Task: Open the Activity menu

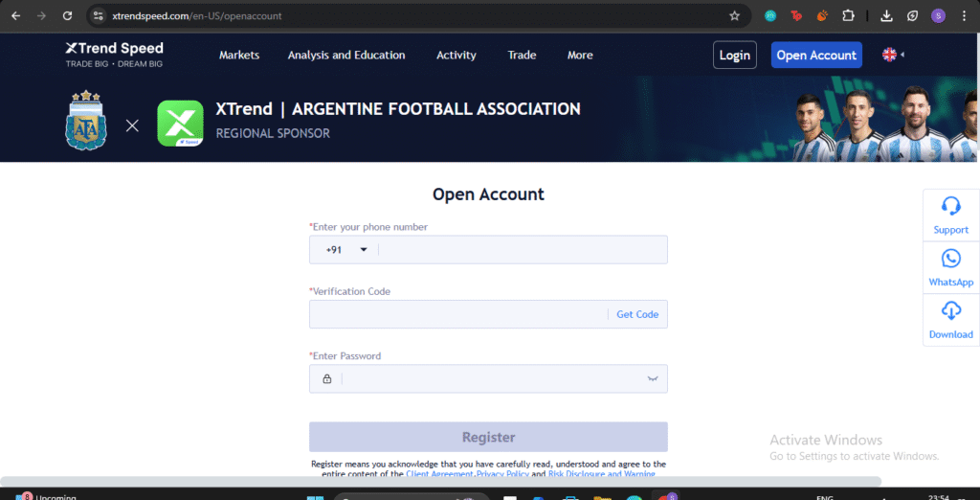Action: click(x=457, y=55)
